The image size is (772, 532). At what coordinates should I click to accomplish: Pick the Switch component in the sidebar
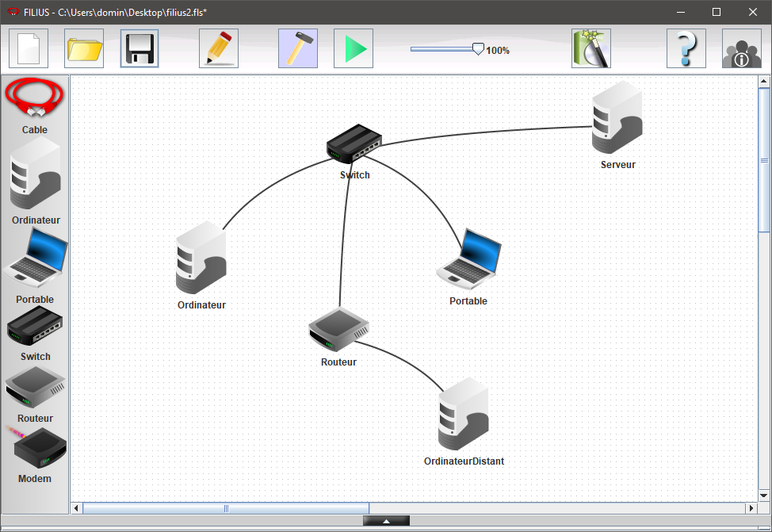[35, 325]
